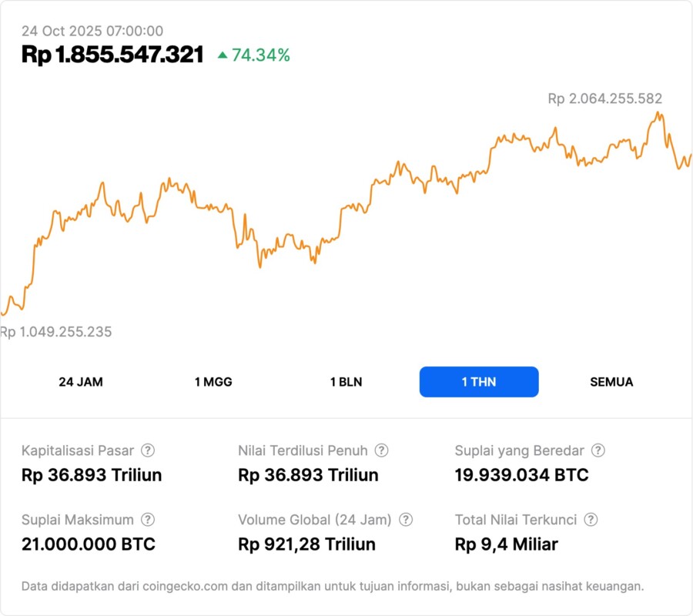This screenshot has width=693, height=616.
Task: Click the 24 Oct 2025 timestamp
Action: coord(92,31)
